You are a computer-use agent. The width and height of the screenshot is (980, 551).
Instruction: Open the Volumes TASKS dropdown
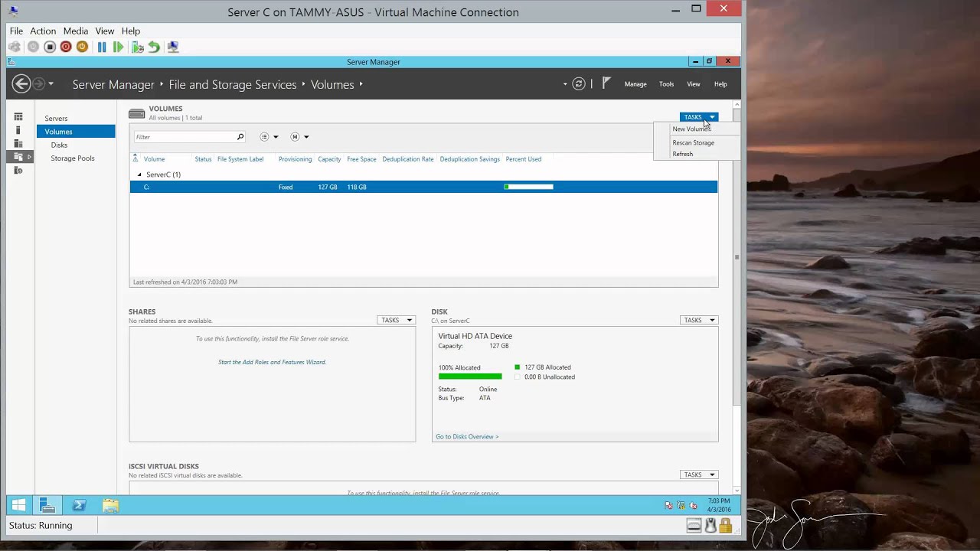[x=698, y=117]
